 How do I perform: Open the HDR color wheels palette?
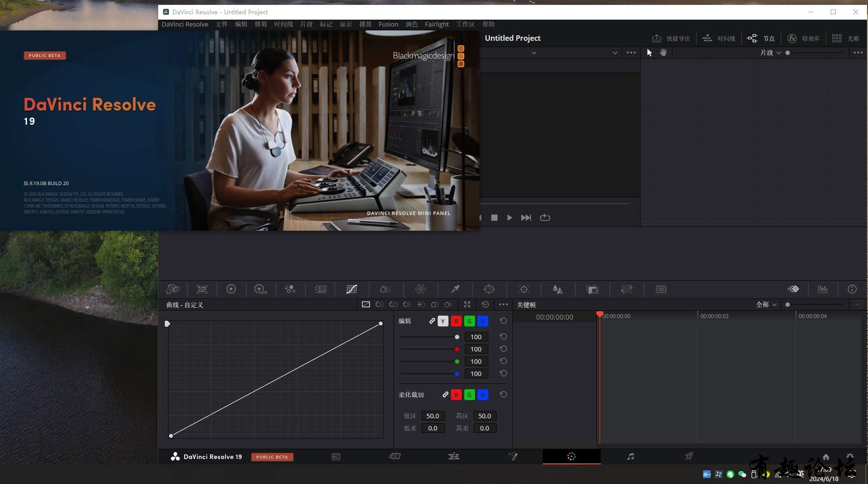pyautogui.click(x=260, y=289)
